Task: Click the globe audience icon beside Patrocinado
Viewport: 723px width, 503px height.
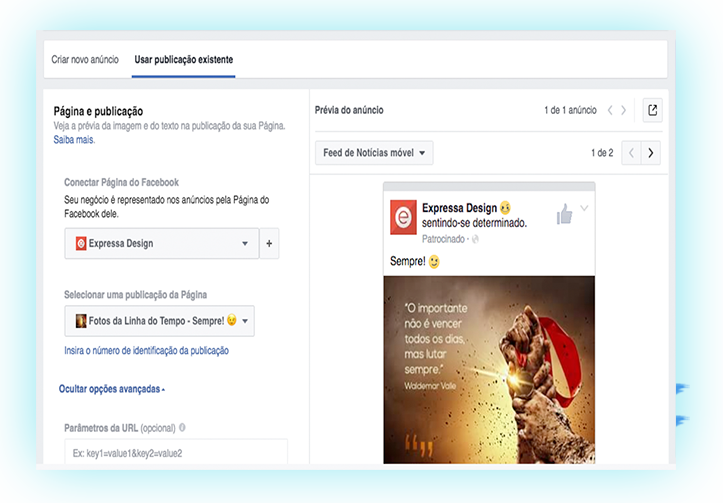Action: (475, 239)
